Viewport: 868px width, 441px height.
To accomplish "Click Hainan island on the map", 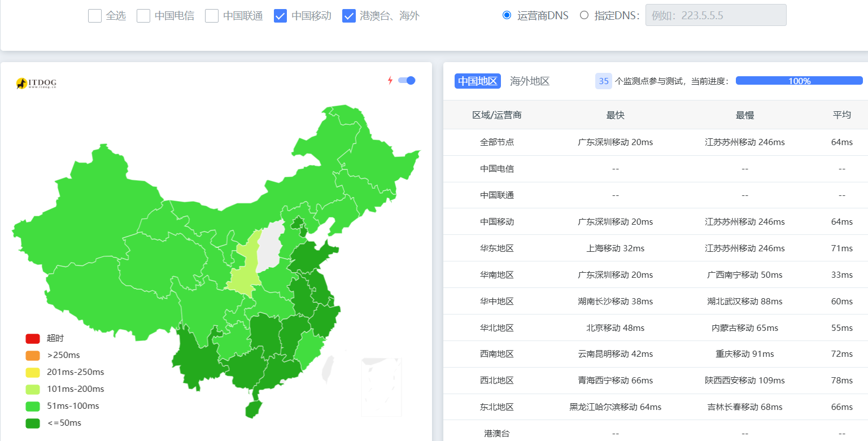I will tap(254, 409).
